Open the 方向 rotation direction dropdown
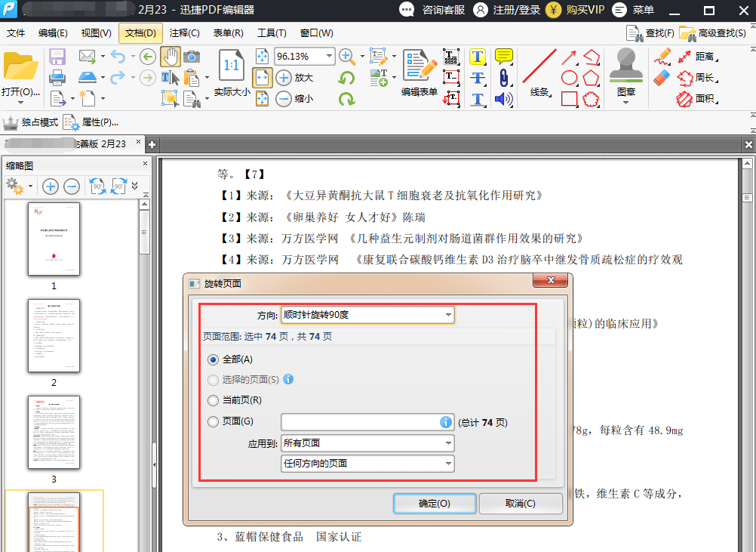 coord(367,315)
